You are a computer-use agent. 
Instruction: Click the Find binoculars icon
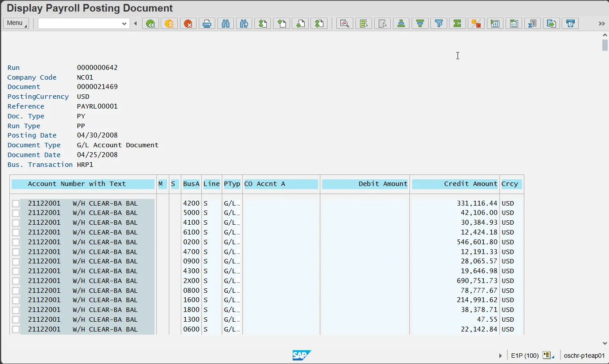pos(225,24)
